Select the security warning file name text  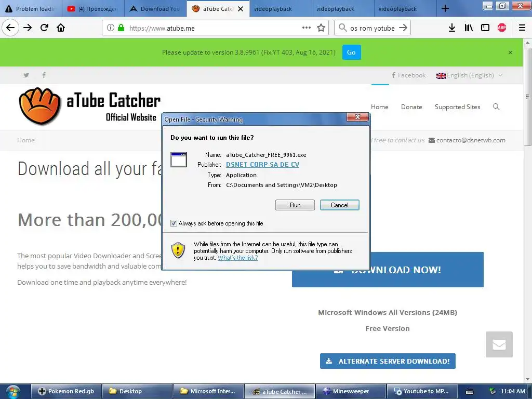pos(266,155)
